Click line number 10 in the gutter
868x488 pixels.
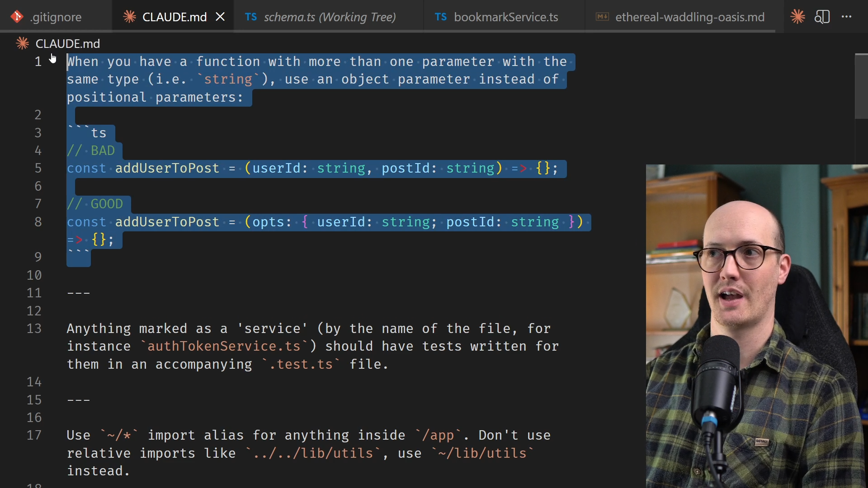point(34,275)
